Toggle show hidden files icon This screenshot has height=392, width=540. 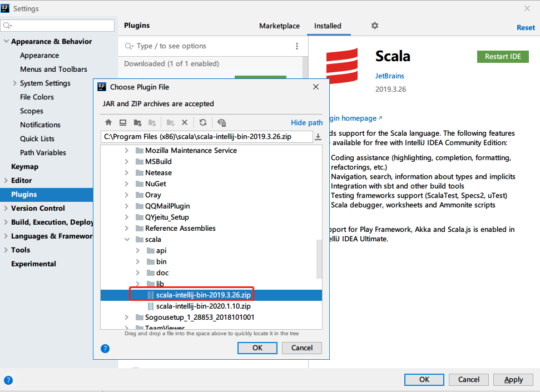pos(221,122)
